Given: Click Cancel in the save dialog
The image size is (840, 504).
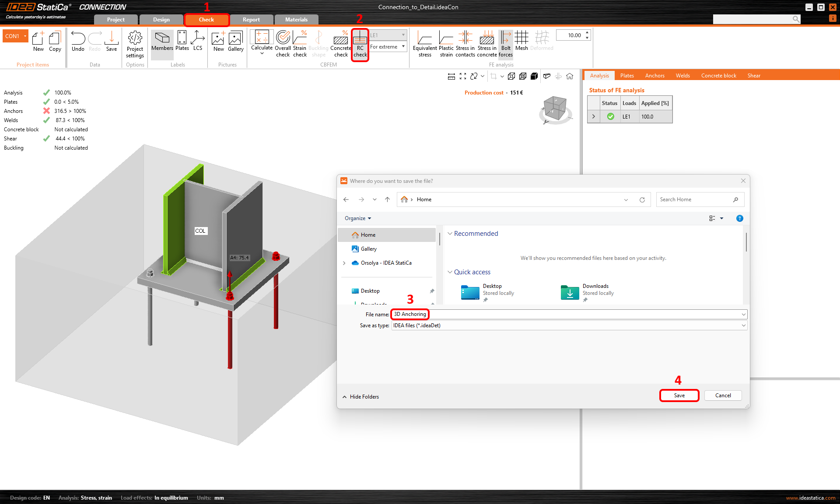Looking at the screenshot, I should tap(723, 395).
